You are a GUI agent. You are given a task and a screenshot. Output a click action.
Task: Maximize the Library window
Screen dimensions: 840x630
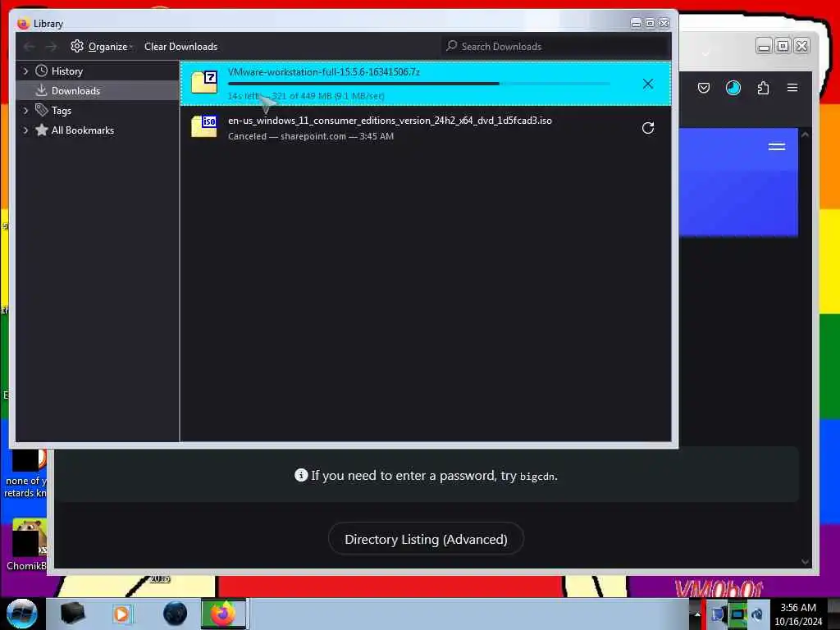coord(650,23)
